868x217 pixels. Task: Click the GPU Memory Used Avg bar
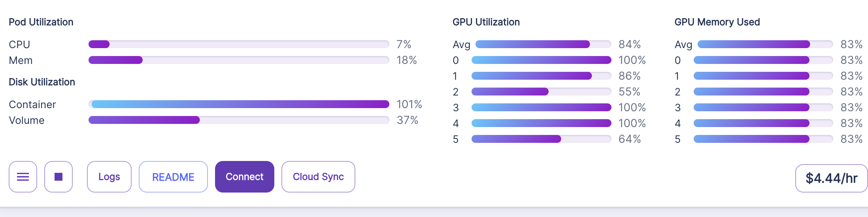pyautogui.click(x=765, y=44)
